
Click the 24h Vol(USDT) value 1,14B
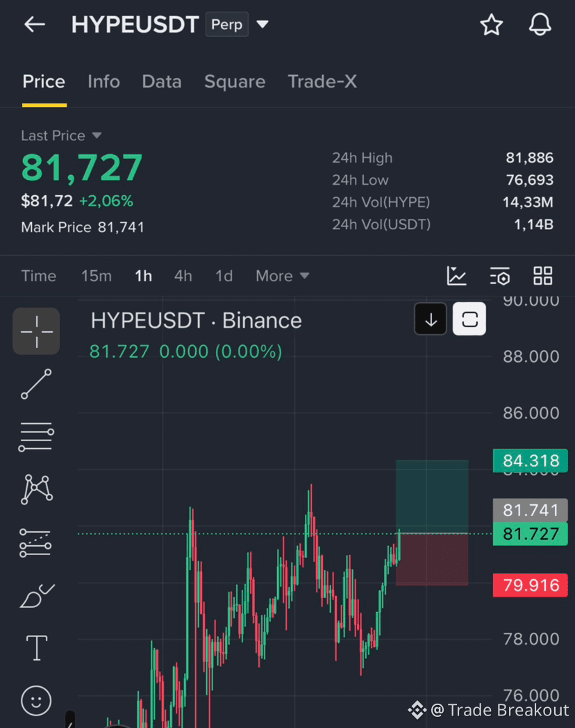[x=534, y=224]
